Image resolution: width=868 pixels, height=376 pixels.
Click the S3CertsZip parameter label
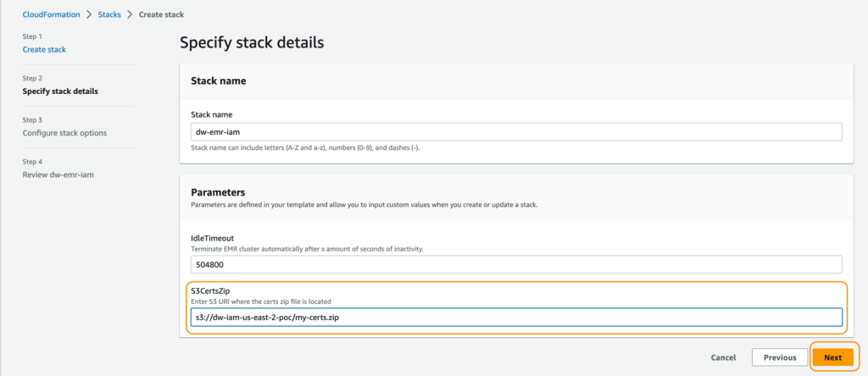point(210,291)
